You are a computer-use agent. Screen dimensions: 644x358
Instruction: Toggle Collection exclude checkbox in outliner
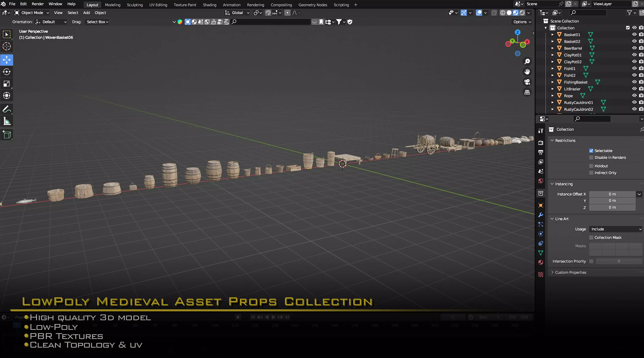627,28
